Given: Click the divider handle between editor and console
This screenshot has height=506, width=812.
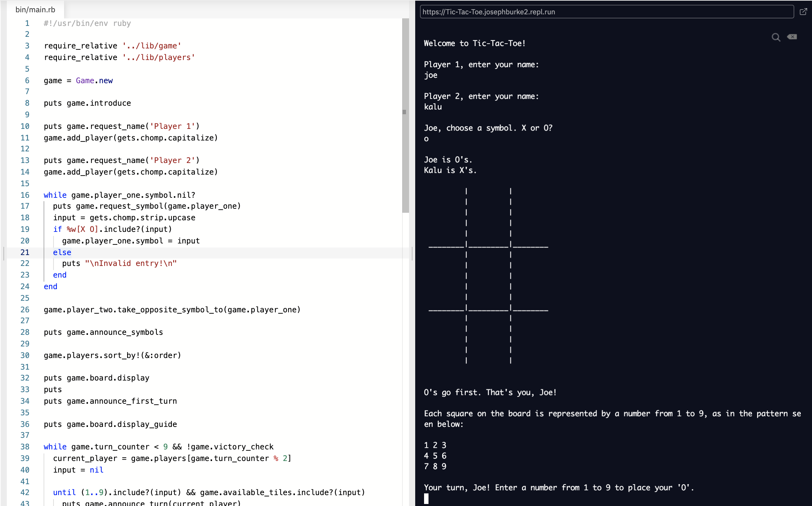Looking at the screenshot, I should [x=412, y=253].
